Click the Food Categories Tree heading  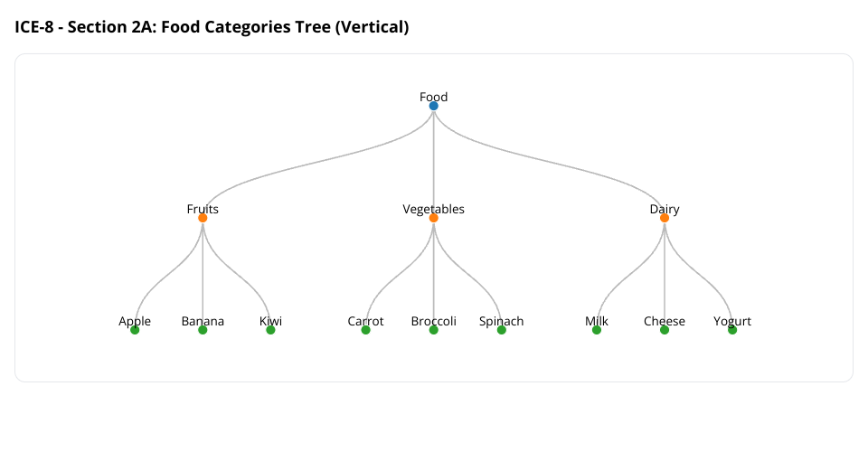click(x=212, y=27)
